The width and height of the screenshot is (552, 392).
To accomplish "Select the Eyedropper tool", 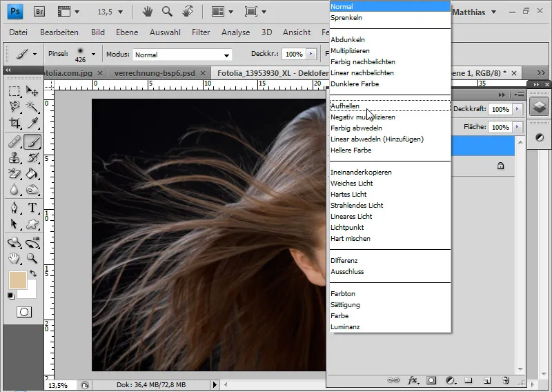I will pyautogui.click(x=32, y=123).
